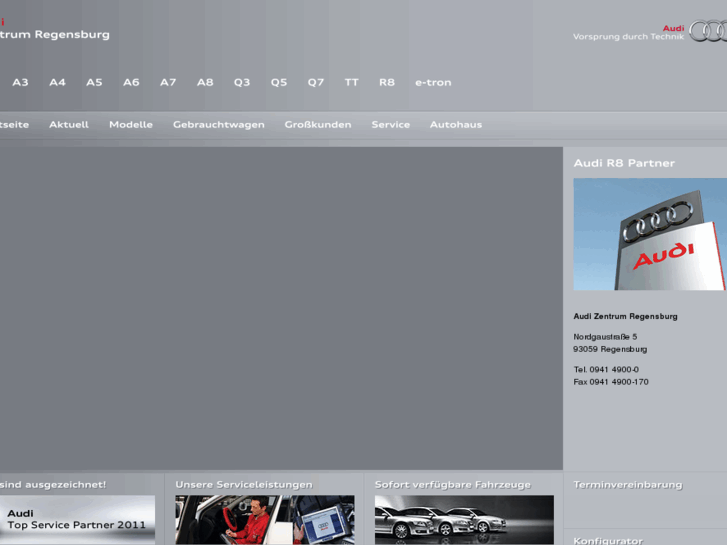The height and width of the screenshot is (545, 727).
Task: Open the A4 model link
Action: 57,83
